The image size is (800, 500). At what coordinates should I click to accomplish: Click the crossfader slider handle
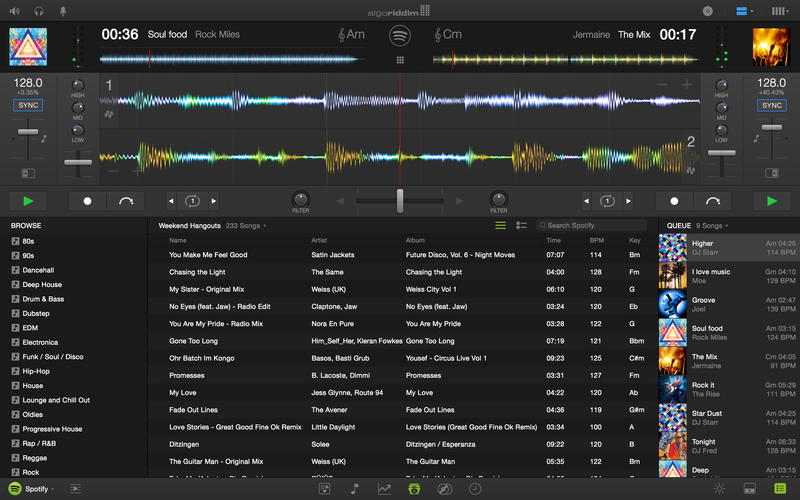click(x=399, y=201)
